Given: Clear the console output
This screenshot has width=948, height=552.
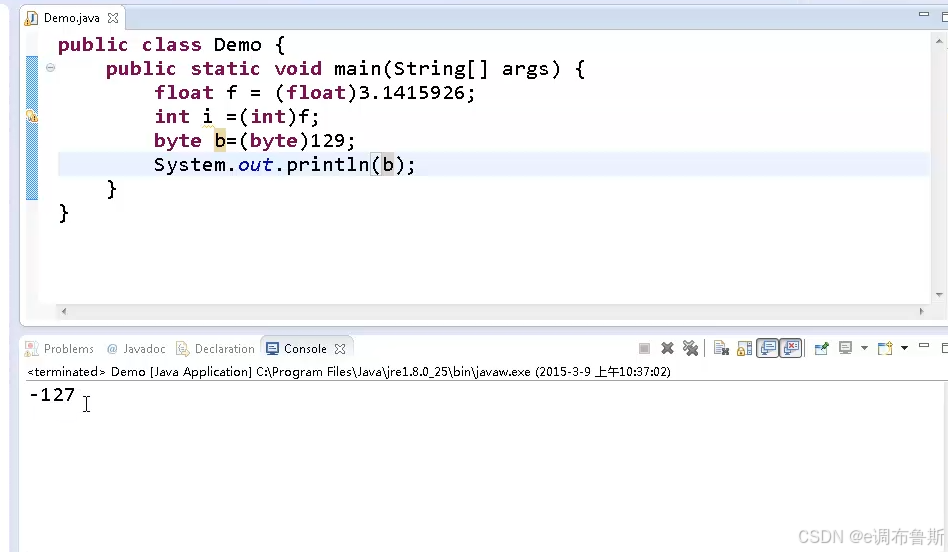Looking at the screenshot, I should pos(721,348).
